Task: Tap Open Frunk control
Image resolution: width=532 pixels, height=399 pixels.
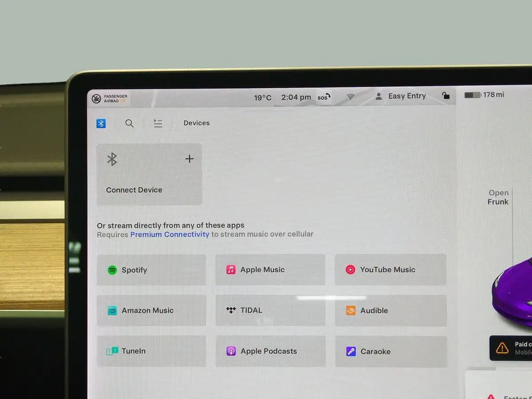Action: [x=498, y=197]
